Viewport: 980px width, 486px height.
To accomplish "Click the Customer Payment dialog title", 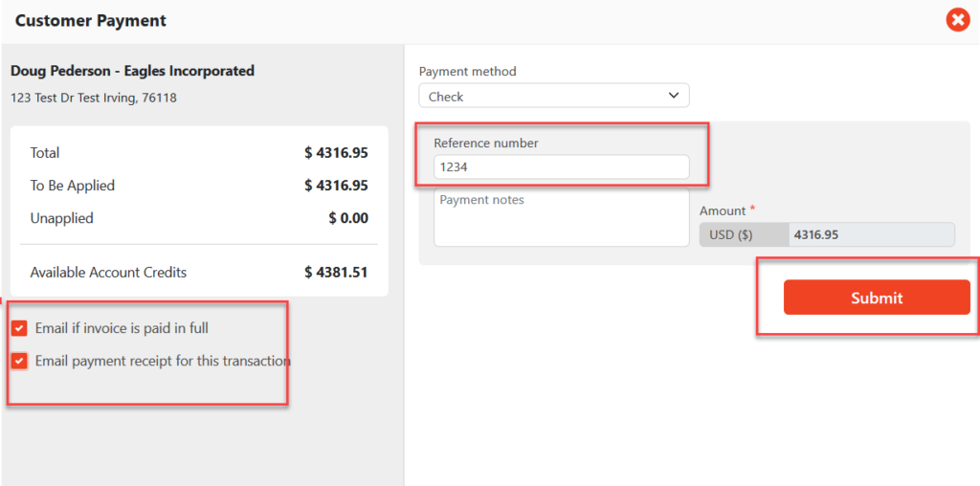I will 91,20.
